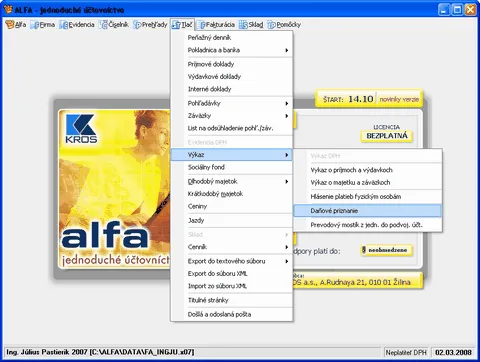The width and height of the screenshot is (480, 362).
Task: Choose Príjmové doklady menu entry
Action: tap(232, 64)
